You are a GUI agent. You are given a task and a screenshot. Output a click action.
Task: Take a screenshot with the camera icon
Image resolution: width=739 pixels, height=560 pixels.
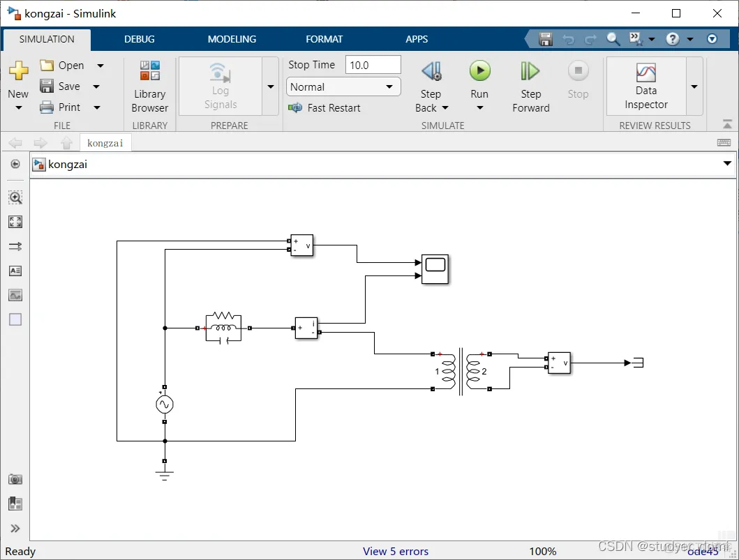15,480
